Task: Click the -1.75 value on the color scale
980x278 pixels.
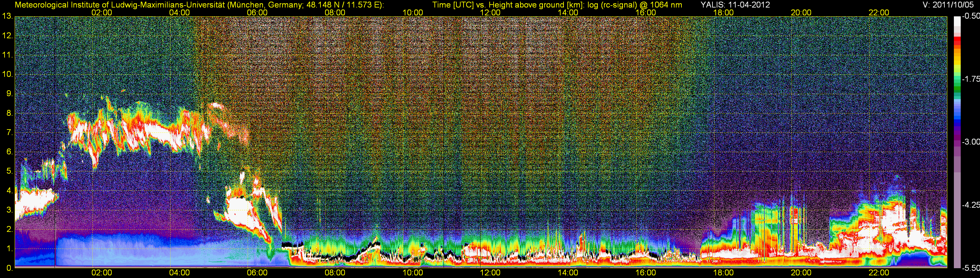Action: pos(971,79)
